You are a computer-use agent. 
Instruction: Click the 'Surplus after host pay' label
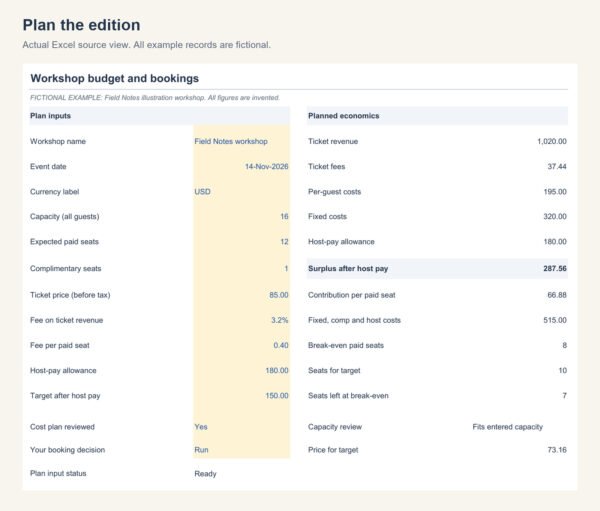click(348, 269)
